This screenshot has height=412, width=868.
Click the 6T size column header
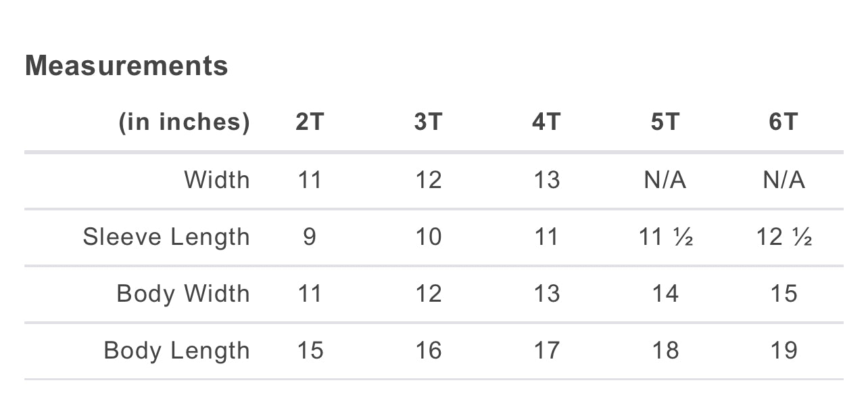[x=783, y=122]
